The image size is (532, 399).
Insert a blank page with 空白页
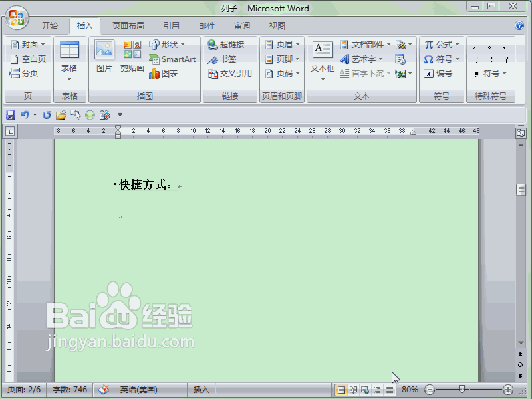pyautogui.click(x=25, y=59)
